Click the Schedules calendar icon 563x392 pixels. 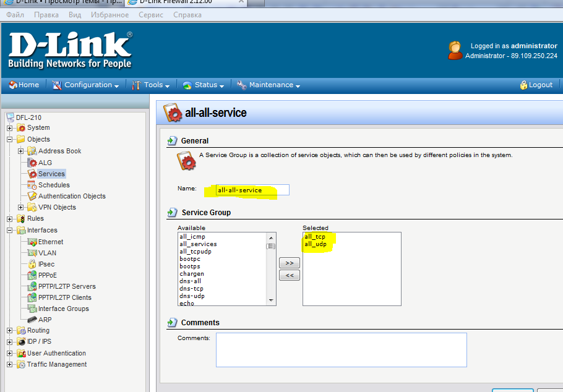click(x=32, y=185)
